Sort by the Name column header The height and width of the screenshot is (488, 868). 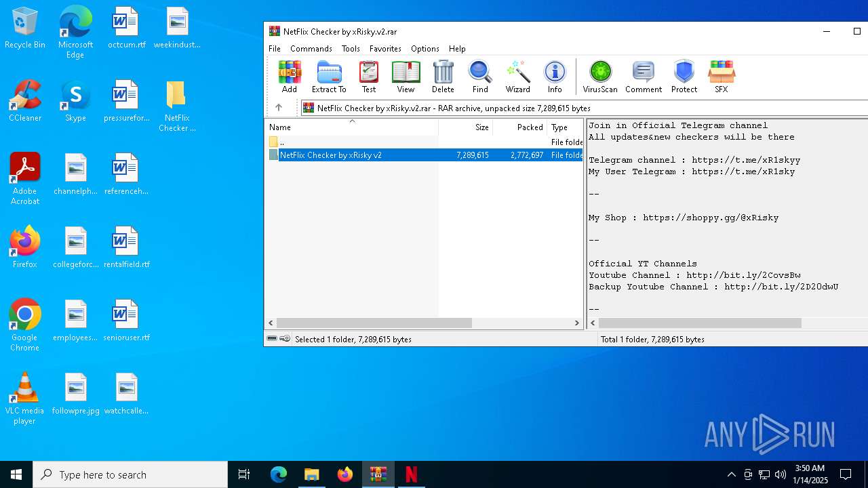coord(351,127)
